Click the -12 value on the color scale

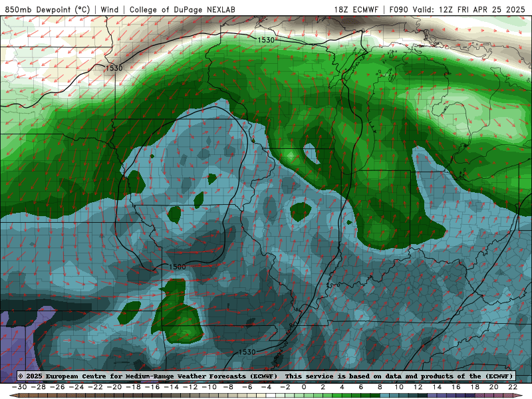pyautogui.click(x=190, y=387)
